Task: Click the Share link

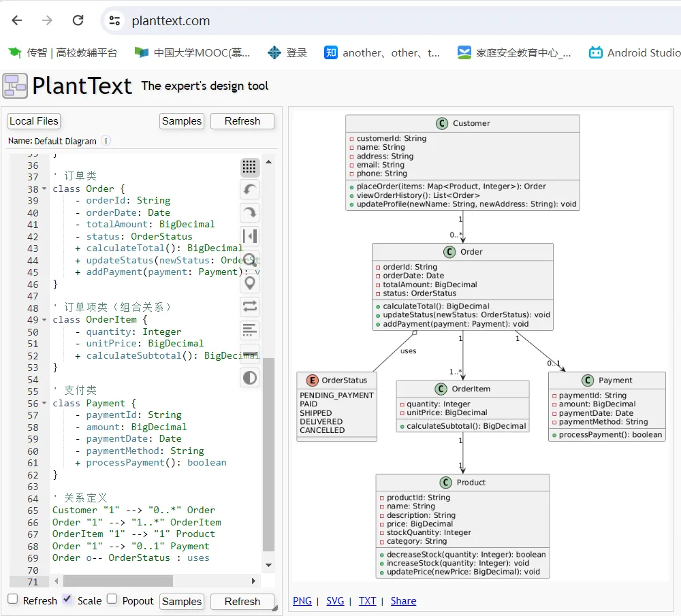Action: [403, 601]
